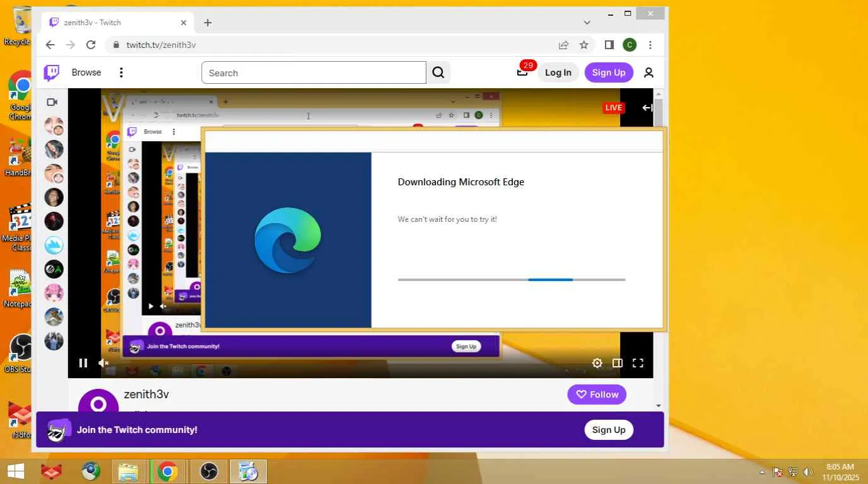This screenshot has width=868, height=484.
Task: Select the HandBrake desktop shortcut
Action: (x=20, y=158)
